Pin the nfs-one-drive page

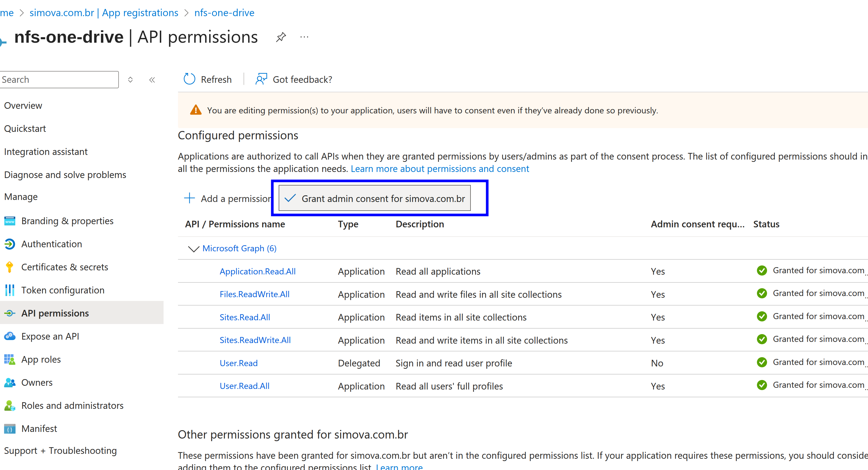tap(281, 37)
